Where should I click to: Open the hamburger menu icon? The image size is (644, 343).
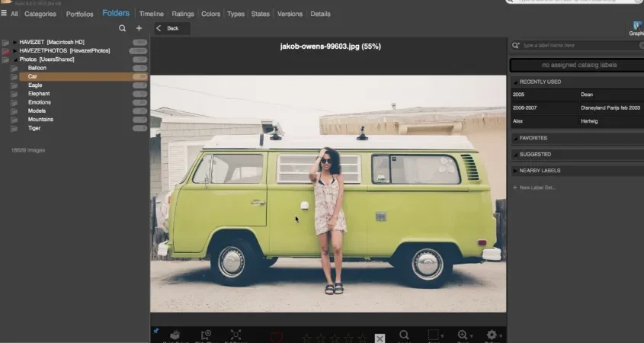point(4,13)
